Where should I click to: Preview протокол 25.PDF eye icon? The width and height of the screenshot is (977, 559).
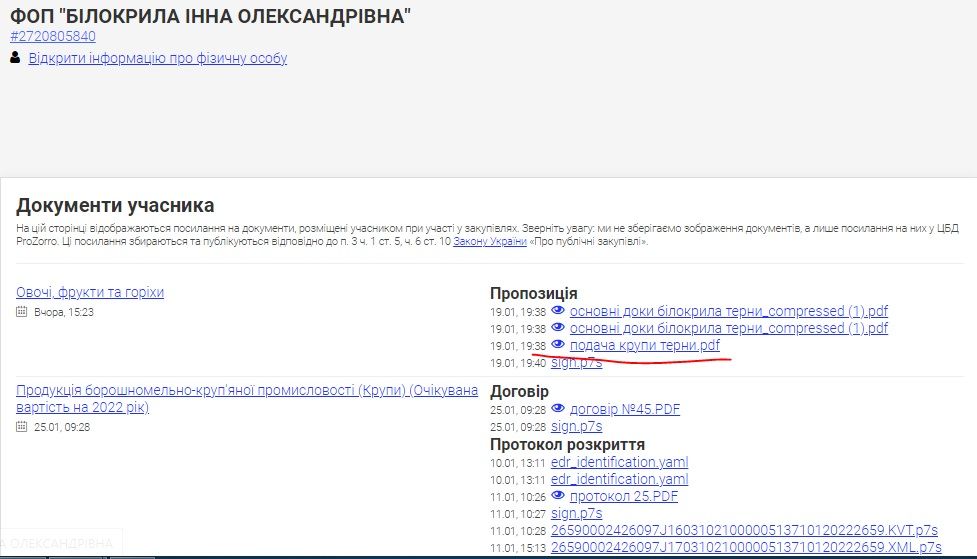(558, 495)
